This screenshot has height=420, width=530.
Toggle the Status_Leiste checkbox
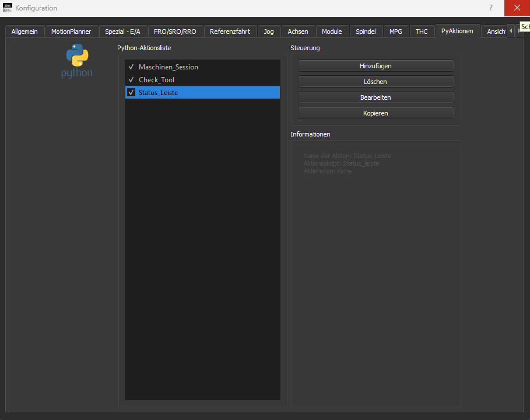point(131,92)
